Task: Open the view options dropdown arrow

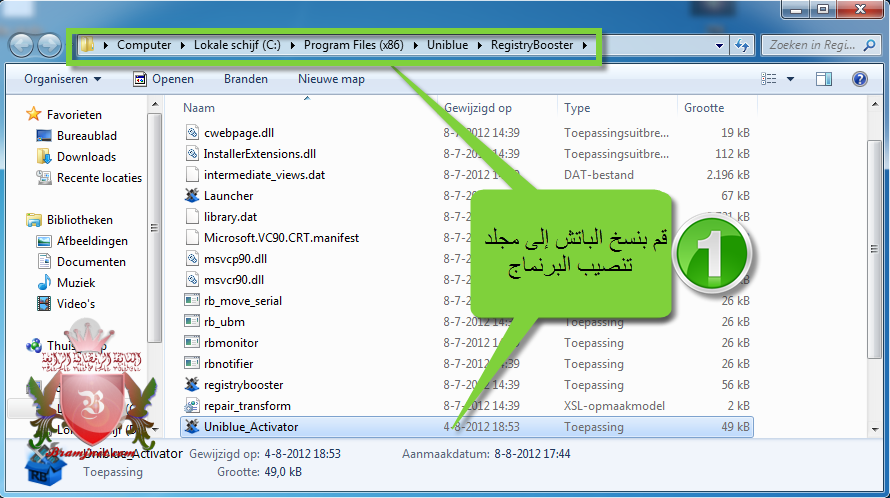Action: click(x=790, y=79)
